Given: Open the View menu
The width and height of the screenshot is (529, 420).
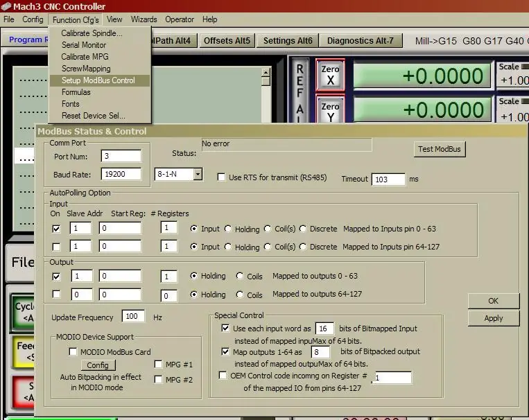Looking at the screenshot, I should click(x=114, y=19).
